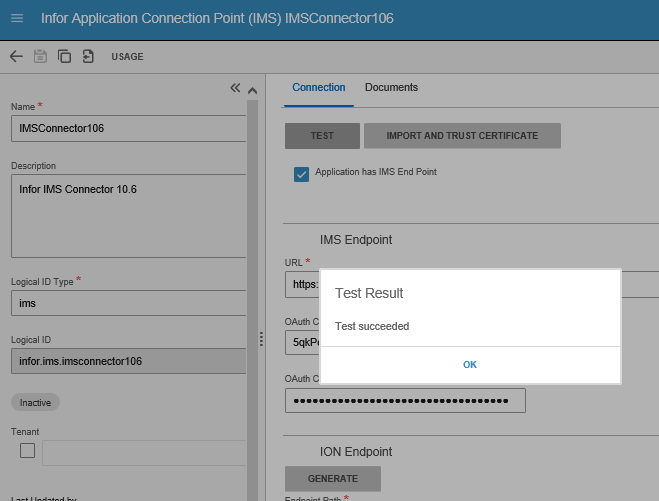
Task: Go back using the arrow icon
Action: (16, 56)
